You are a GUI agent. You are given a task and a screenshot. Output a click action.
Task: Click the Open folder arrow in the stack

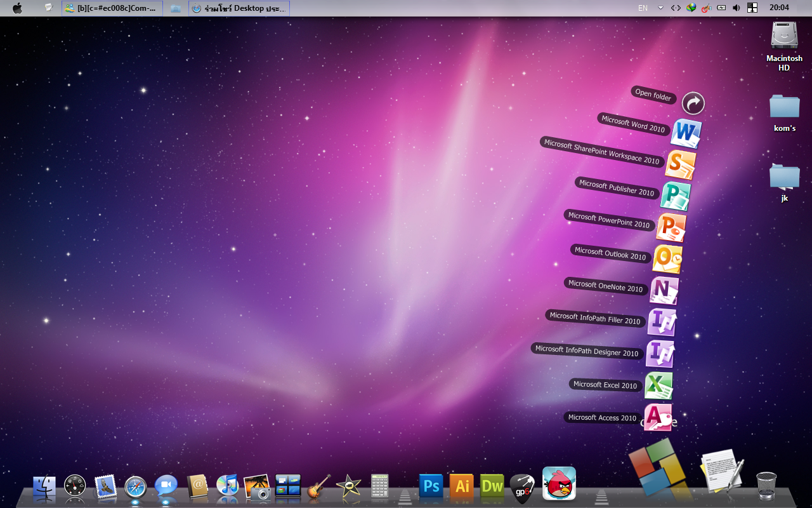(693, 103)
